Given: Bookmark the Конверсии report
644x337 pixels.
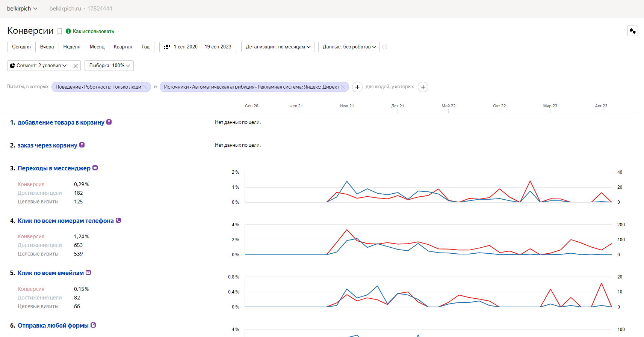Looking at the screenshot, I should [x=60, y=32].
